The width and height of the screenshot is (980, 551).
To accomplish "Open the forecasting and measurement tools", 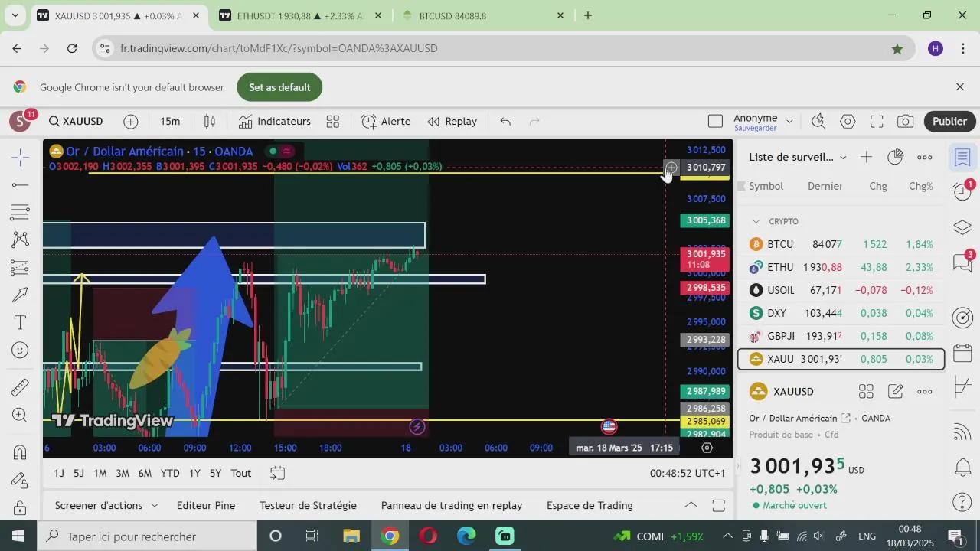I will [x=21, y=268].
